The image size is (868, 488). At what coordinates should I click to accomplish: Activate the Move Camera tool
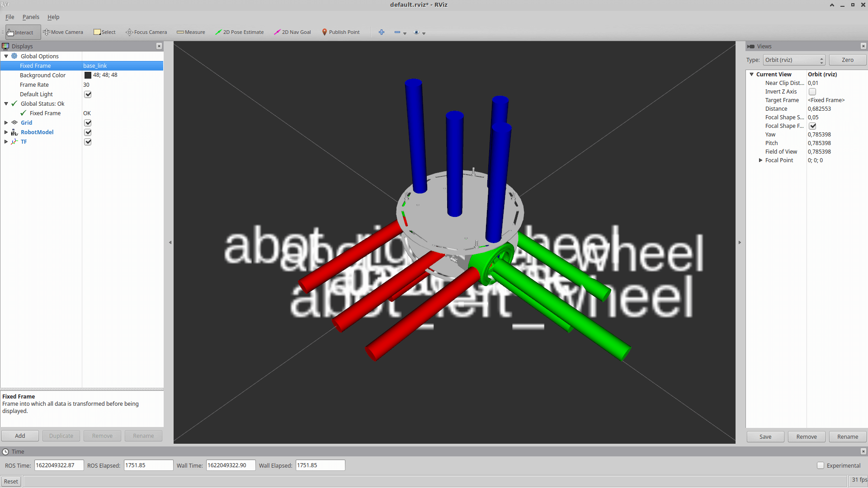63,32
